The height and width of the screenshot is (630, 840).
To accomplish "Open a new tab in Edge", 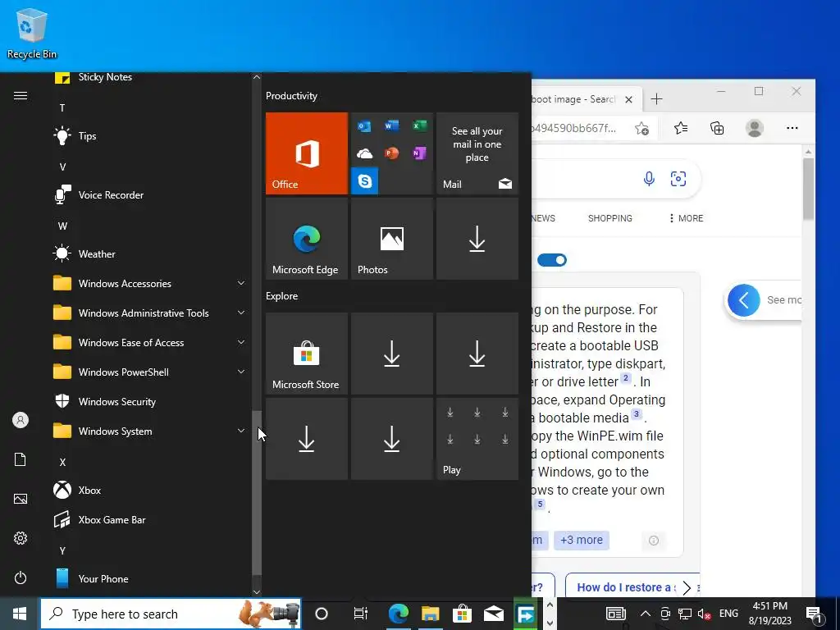I will [x=656, y=99].
